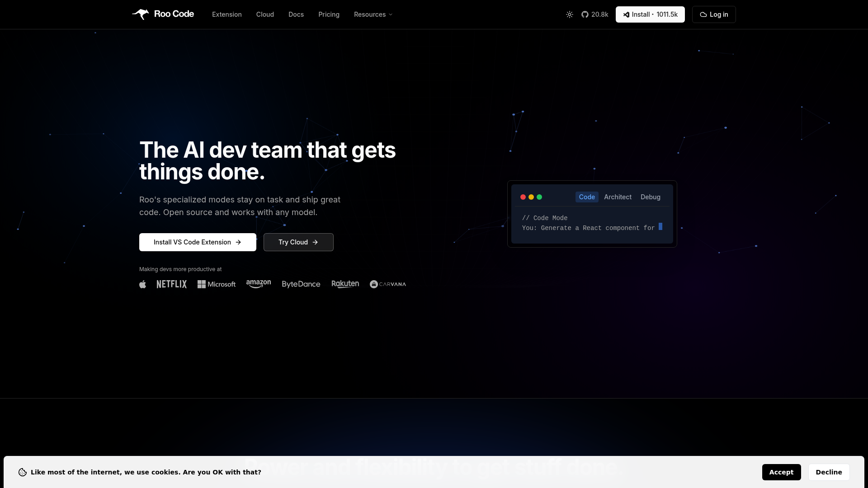Image resolution: width=868 pixels, height=488 pixels.
Task: Click the red traffic-light dot in code window
Action: click(x=523, y=197)
